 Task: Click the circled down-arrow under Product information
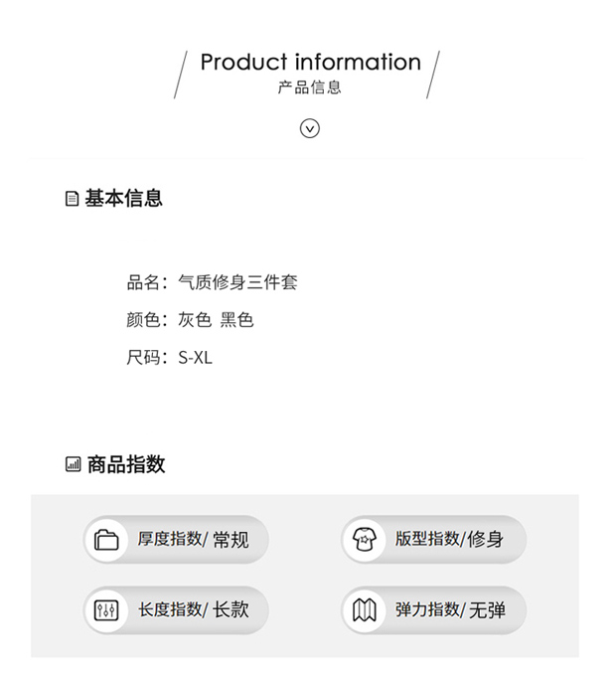click(x=309, y=128)
